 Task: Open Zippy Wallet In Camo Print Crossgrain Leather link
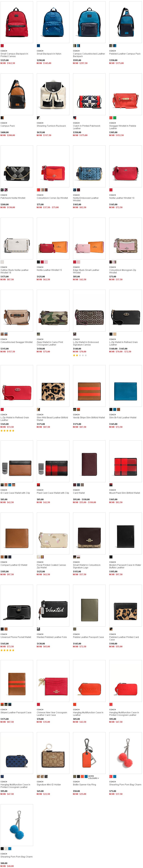point(50,343)
